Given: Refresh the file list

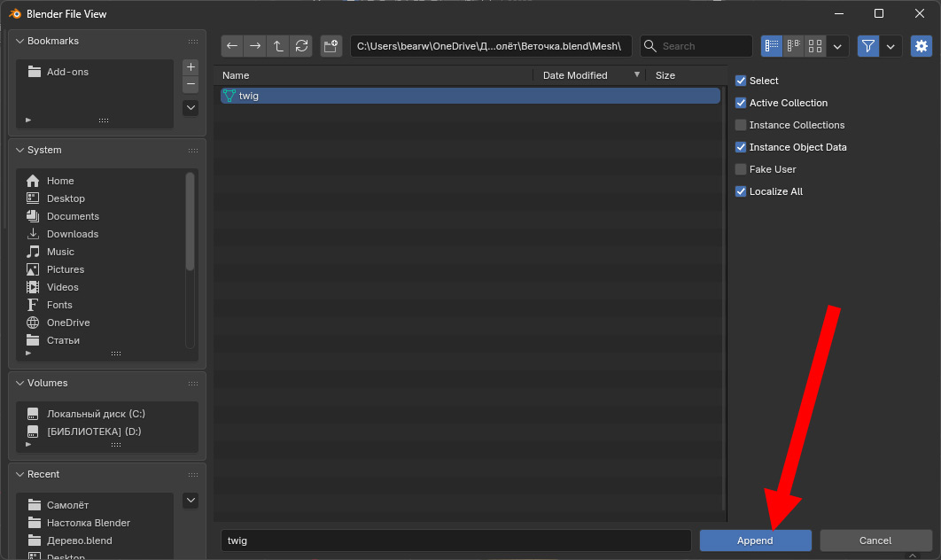Looking at the screenshot, I should (302, 46).
